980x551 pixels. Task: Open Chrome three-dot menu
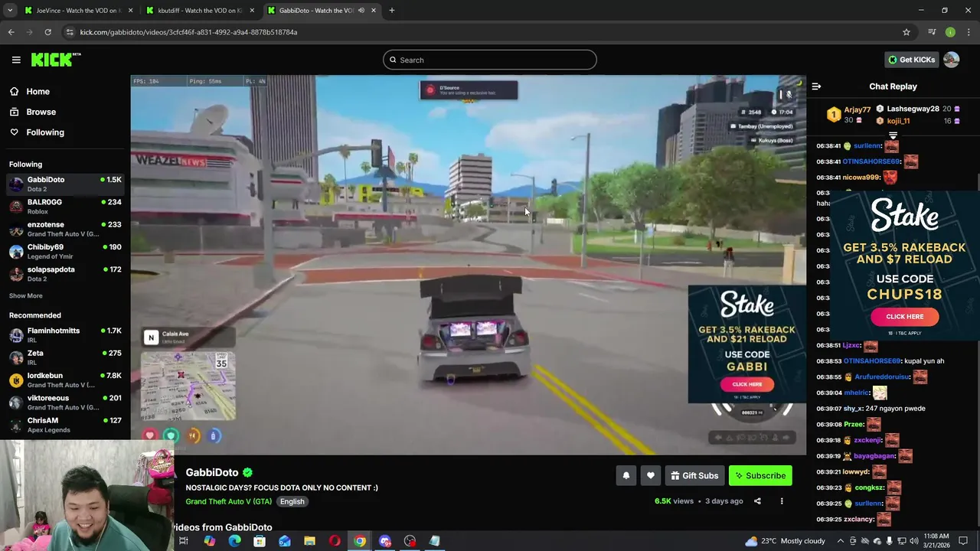tap(969, 32)
